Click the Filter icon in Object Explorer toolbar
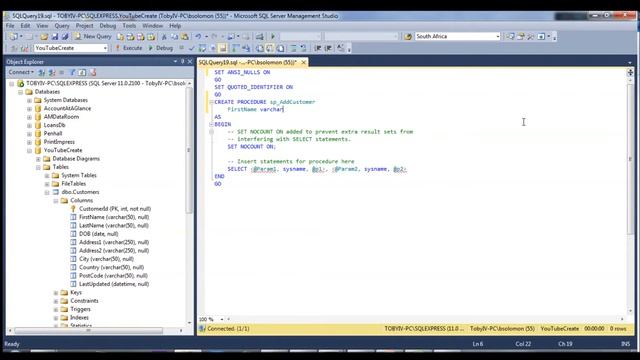 (72, 73)
